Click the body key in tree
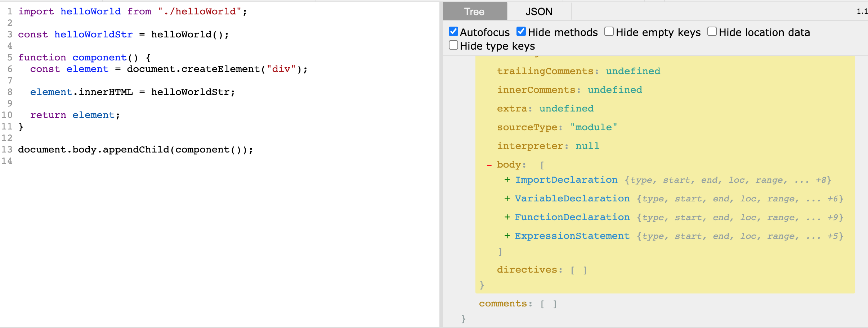868x328 pixels. point(509,165)
